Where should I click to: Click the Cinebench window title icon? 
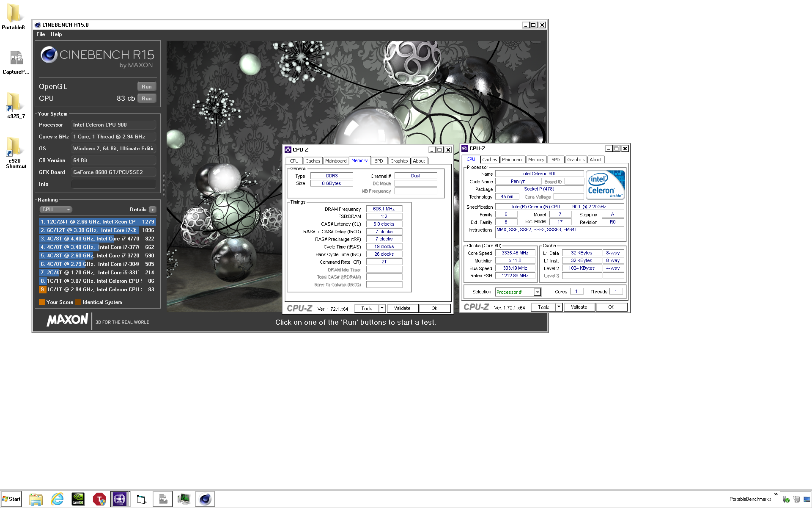pyautogui.click(x=38, y=25)
